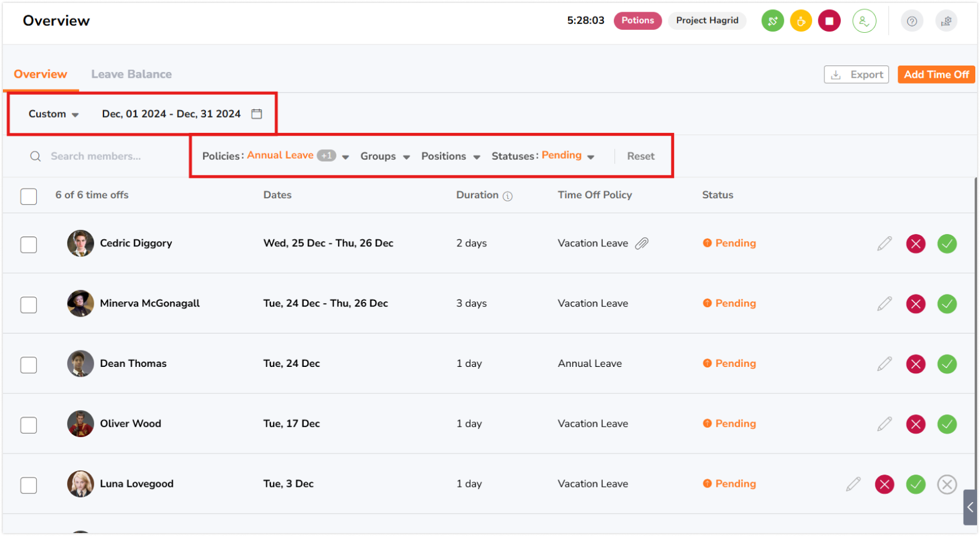
Task: Click the Add Time Off button
Action: point(936,74)
